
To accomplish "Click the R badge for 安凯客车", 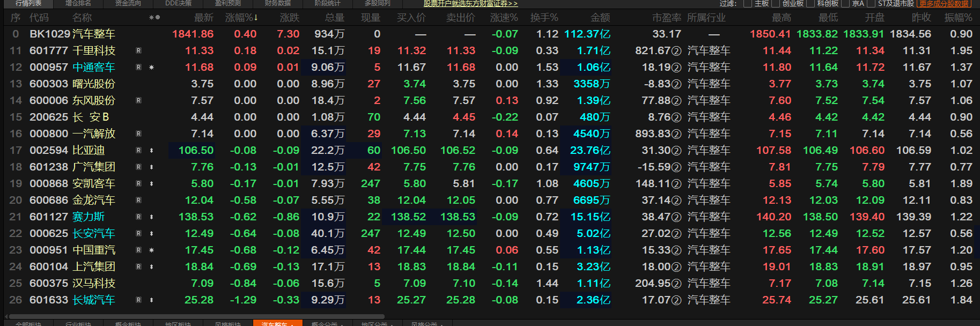I will [138, 184].
